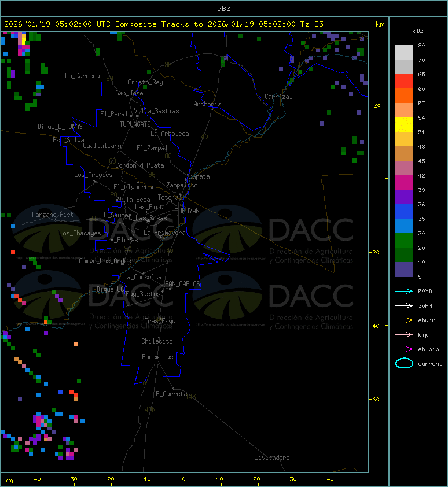Click the Manzano_Hist map label

click(53, 215)
